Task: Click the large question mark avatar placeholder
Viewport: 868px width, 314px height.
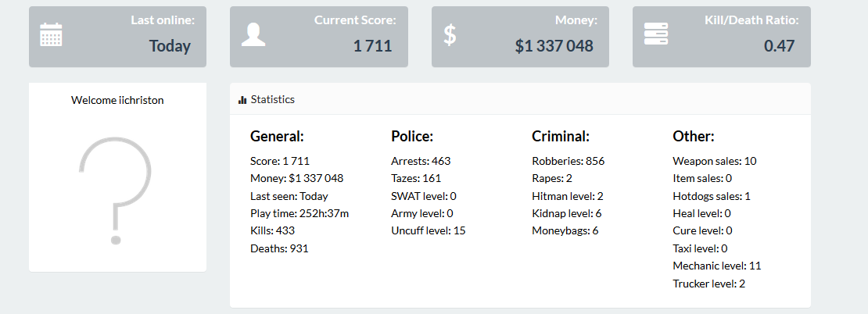Action: click(x=117, y=190)
